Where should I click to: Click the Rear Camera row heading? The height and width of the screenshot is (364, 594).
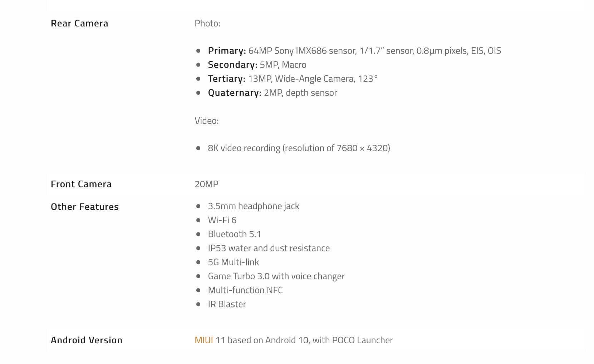pos(79,23)
